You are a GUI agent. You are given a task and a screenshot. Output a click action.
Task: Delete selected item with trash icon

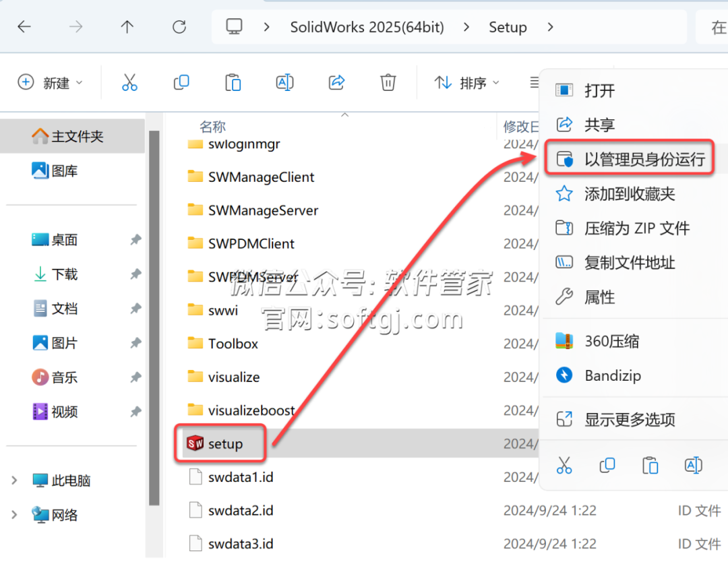click(388, 83)
